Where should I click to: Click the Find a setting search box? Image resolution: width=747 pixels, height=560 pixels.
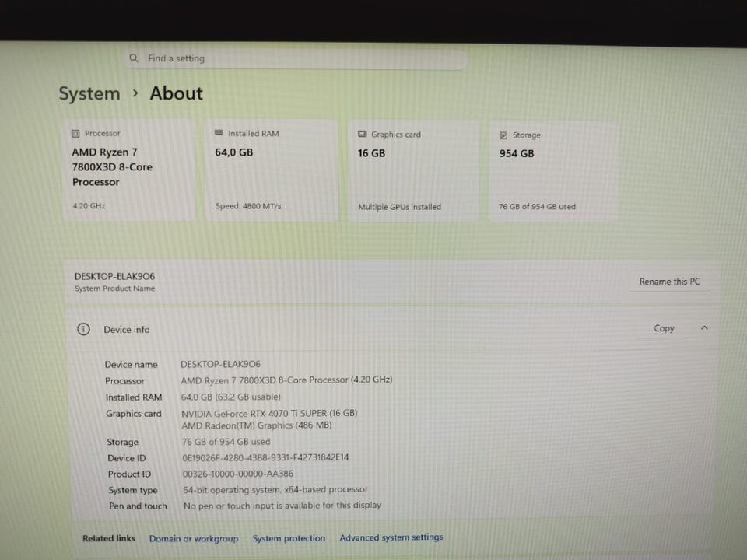[x=296, y=59]
